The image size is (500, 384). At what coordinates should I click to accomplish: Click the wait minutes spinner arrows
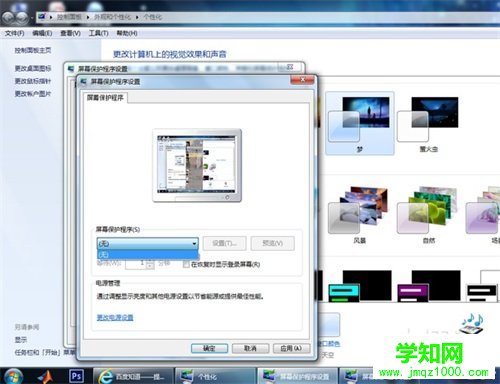[x=150, y=264]
